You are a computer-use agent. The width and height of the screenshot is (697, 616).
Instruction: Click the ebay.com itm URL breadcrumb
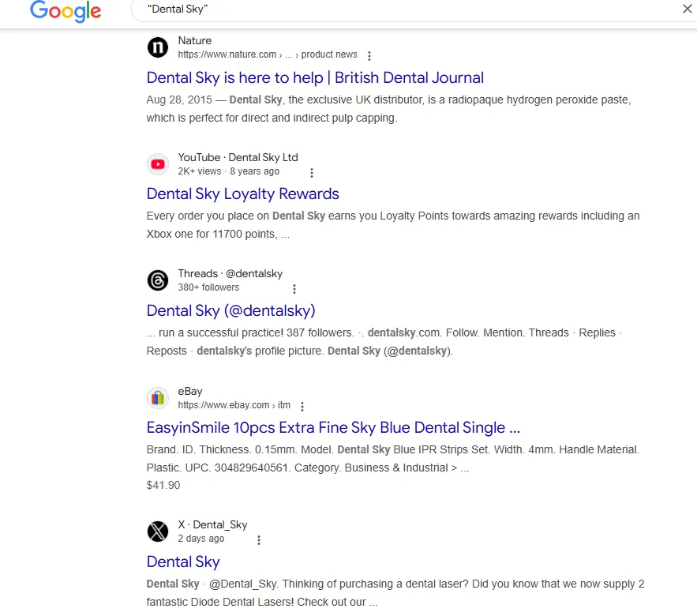234,405
